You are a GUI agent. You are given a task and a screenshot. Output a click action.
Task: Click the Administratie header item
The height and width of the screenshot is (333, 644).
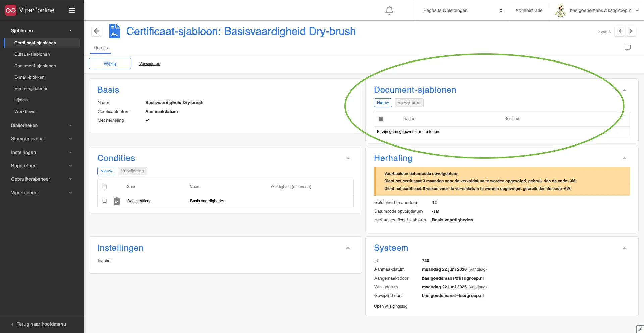point(529,10)
